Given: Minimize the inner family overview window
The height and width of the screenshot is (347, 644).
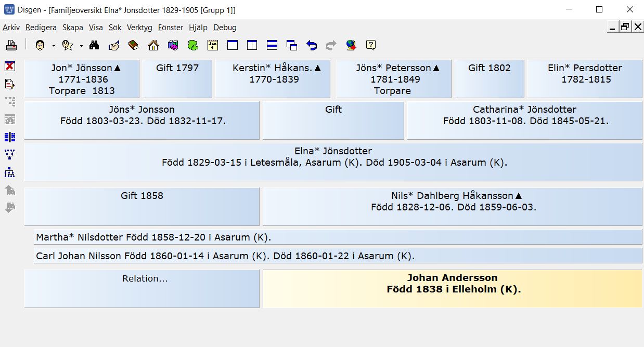Looking at the screenshot, I should click(612, 27).
